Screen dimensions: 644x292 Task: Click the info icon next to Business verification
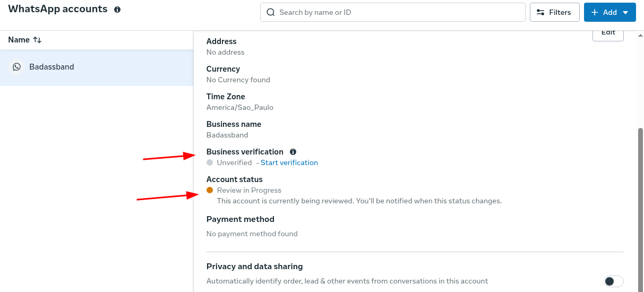pyautogui.click(x=293, y=152)
